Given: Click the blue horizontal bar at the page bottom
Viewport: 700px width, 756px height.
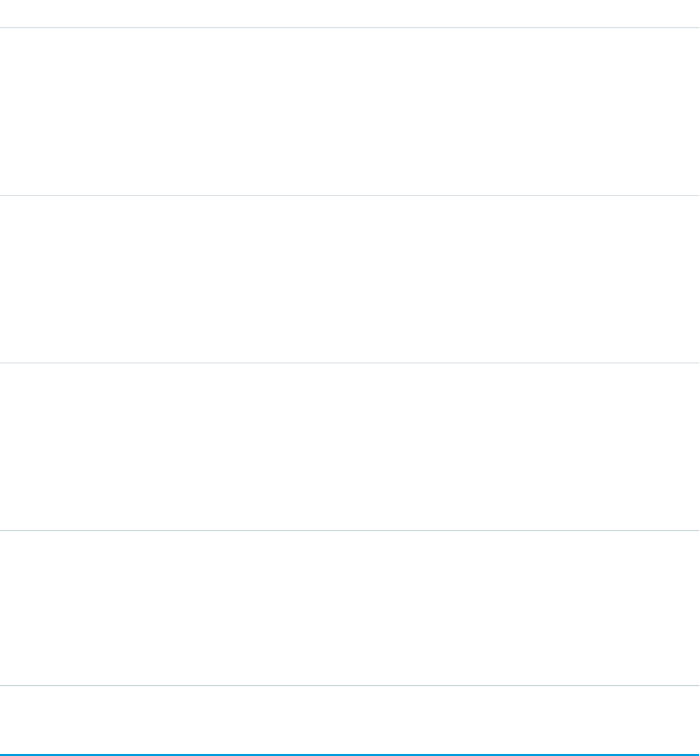Looking at the screenshot, I should tap(350, 755).
